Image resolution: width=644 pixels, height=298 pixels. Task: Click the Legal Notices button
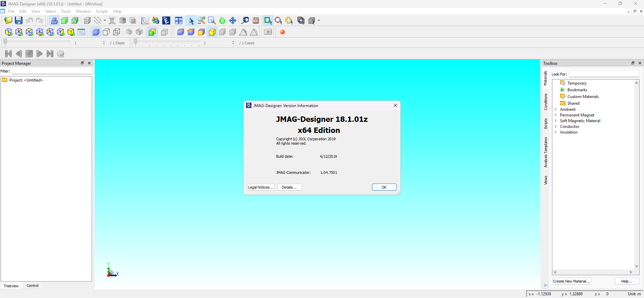tap(261, 187)
